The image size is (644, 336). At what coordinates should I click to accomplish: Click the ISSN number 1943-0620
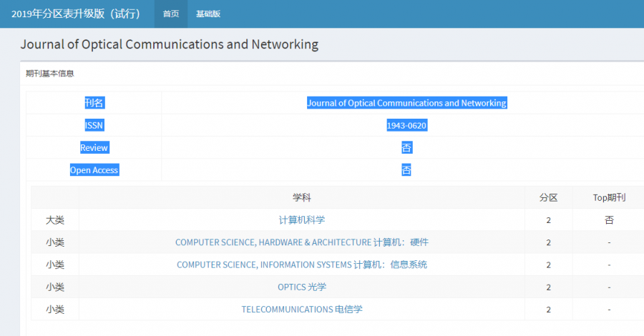406,125
